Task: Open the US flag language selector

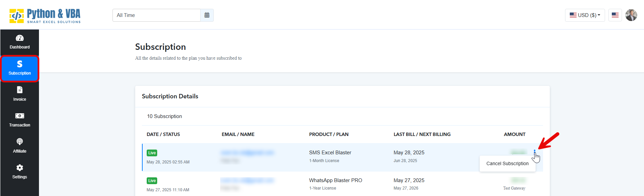Action: tap(615, 15)
